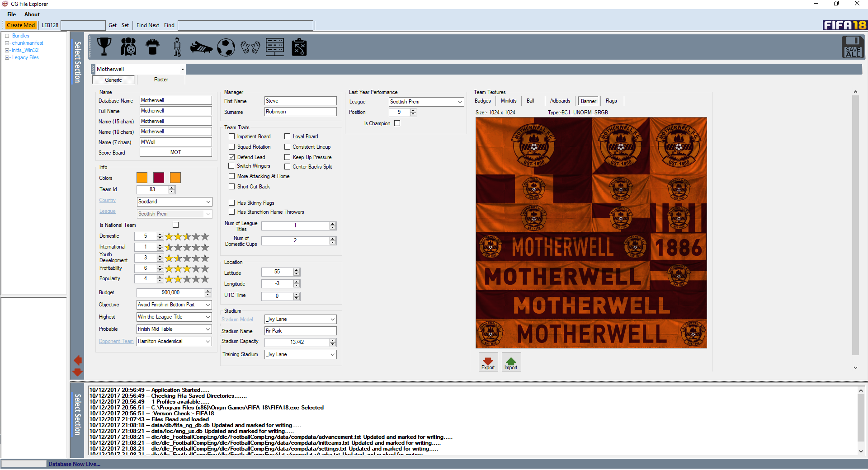868x470 pixels.
Task: Switch to the Minikits texture tab
Action: (509, 101)
